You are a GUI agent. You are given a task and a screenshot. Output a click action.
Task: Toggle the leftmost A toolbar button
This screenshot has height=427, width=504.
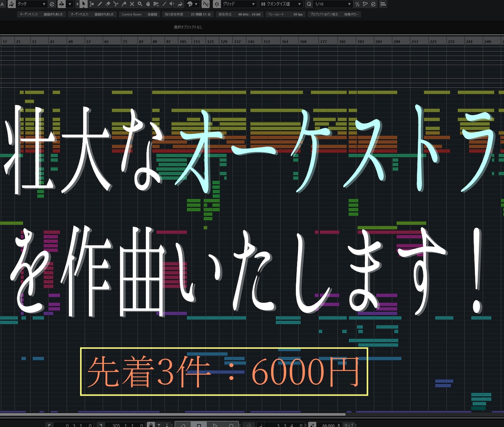[x=2, y=4]
